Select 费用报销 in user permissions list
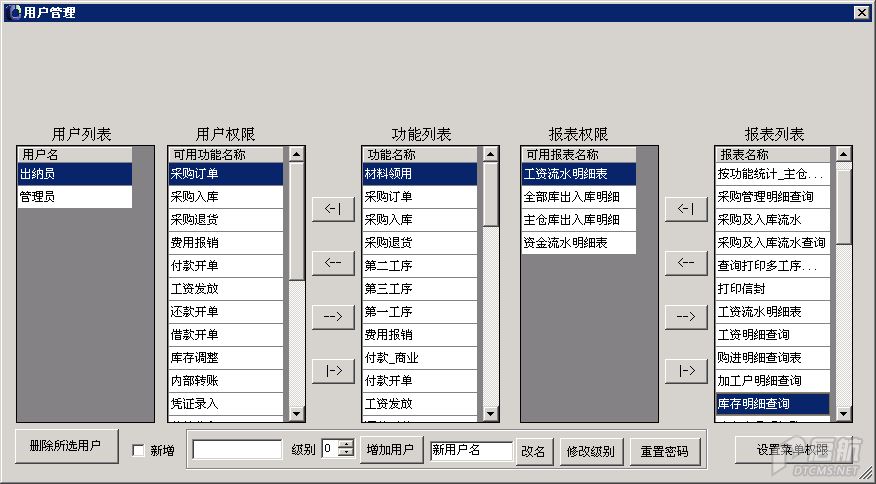This screenshot has width=876, height=484. pos(226,243)
